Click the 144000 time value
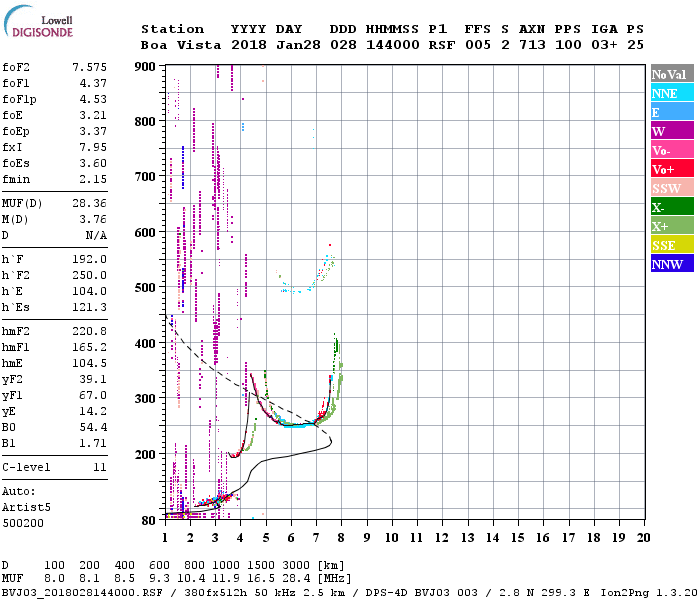The image size is (700, 600). click(393, 45)
